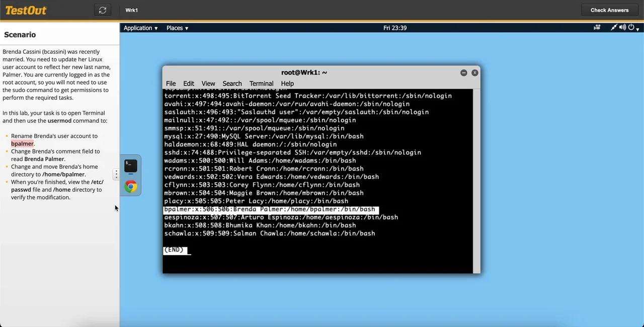This screenshot has width=644, height=327.
Task: Click Fri 23:39 clock display
Action: 395,28
